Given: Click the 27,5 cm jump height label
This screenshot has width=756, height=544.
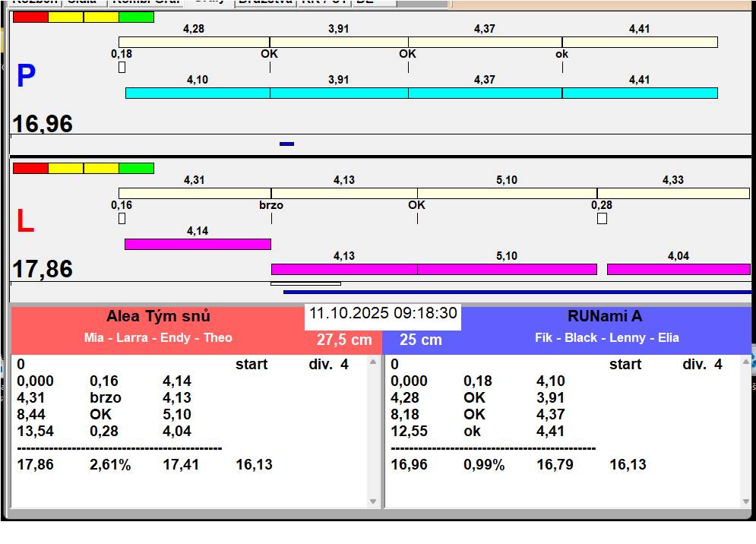Looking at the screenshot, I should click(x=344, y=340).
